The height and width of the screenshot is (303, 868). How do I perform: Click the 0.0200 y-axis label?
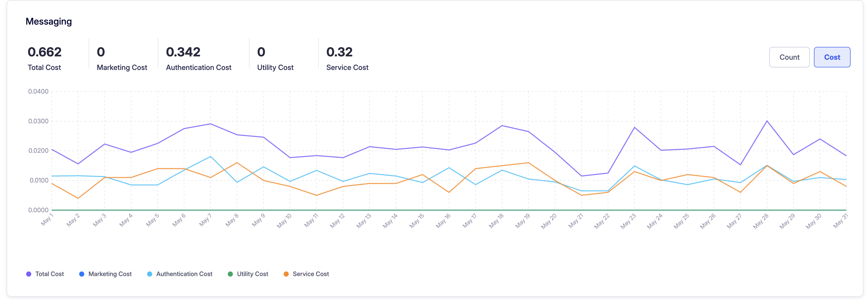click(x=38, y=151)
